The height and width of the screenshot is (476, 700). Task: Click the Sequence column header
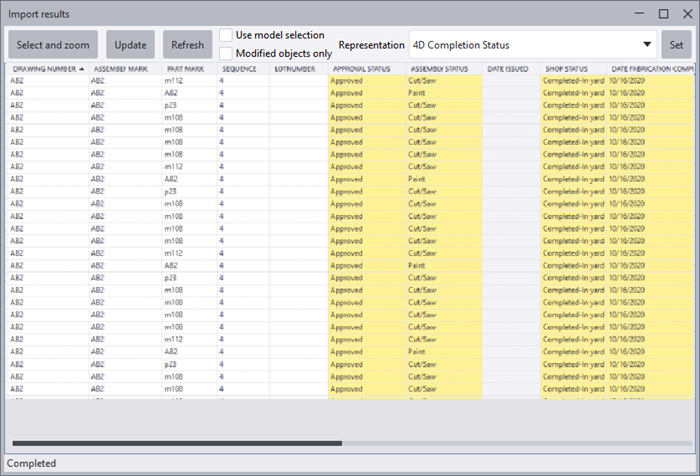pos(238,69)
